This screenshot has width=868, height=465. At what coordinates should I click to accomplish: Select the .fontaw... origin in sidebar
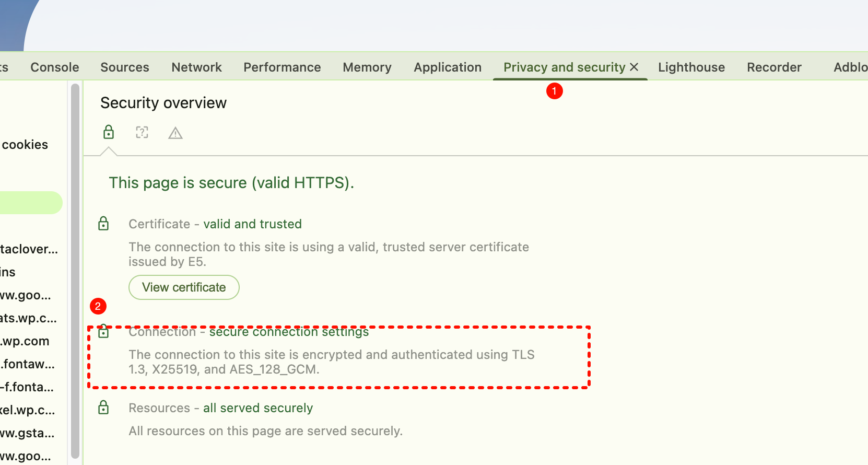[x=28, y=364]
